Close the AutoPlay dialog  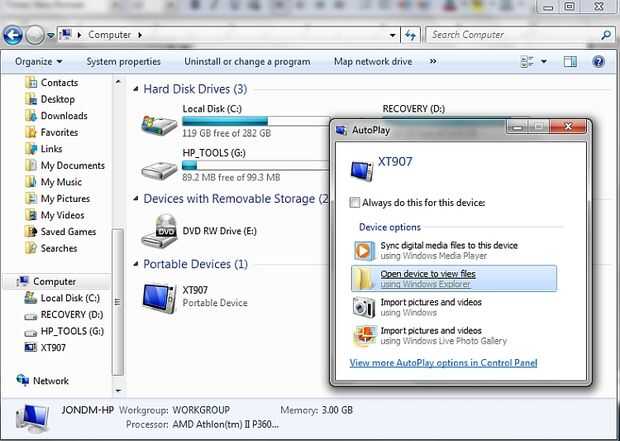pyautogui.click(x=568, y=127)
